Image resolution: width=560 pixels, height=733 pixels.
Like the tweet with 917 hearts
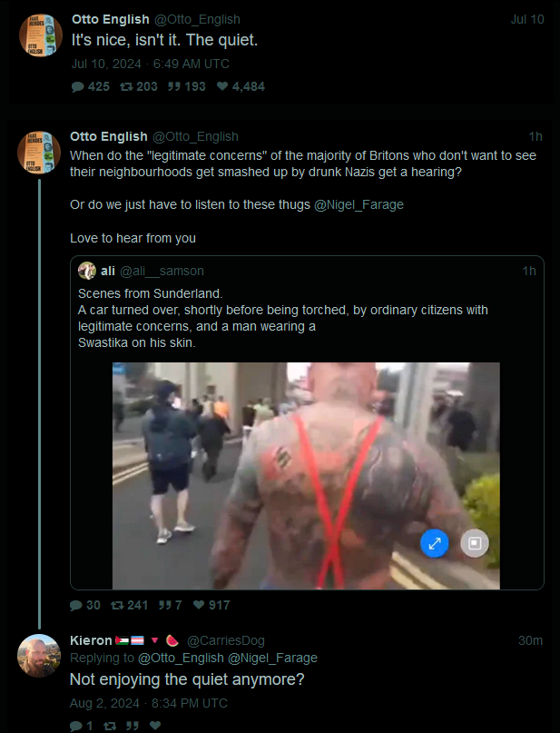pyautogui.click(x=199, y=605)
